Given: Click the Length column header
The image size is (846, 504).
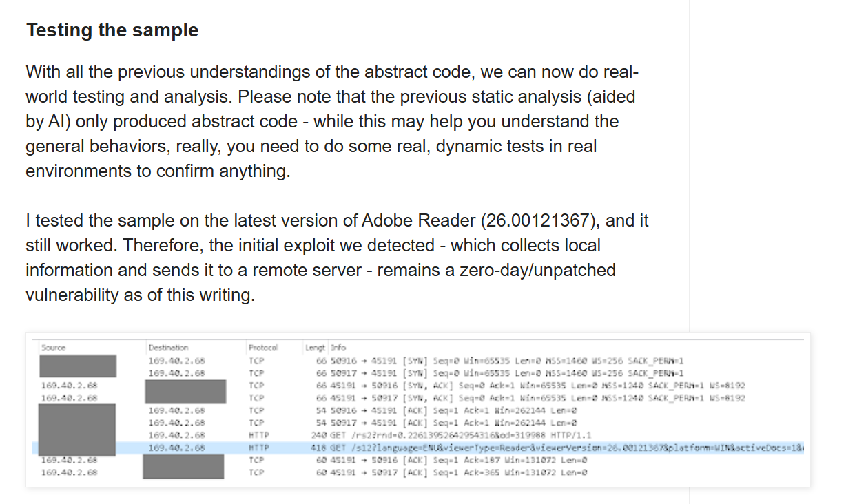Looking at the screenshot, I should pyautogui.click(x=315, y=348).
